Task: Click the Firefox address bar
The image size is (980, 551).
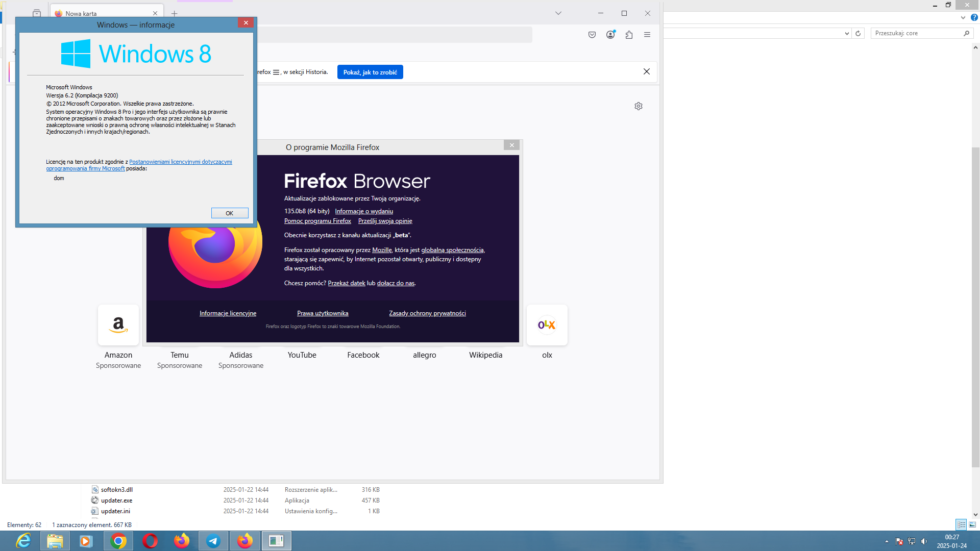Action: [394, 35]
